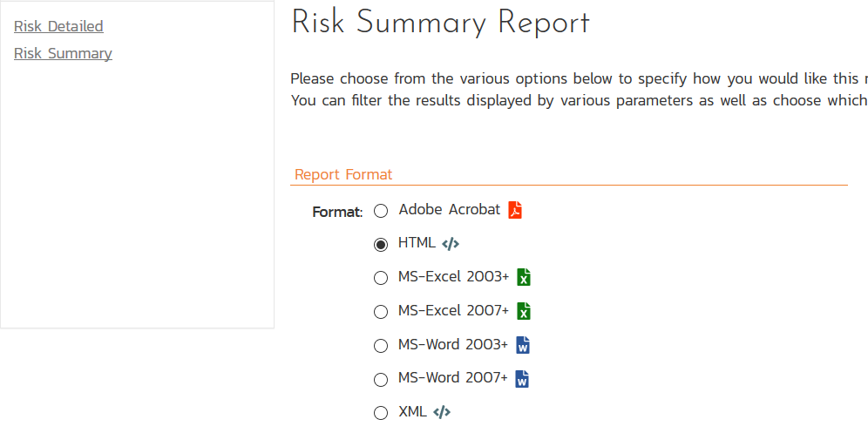Select the XML format radio button

[x=381, y=413]
